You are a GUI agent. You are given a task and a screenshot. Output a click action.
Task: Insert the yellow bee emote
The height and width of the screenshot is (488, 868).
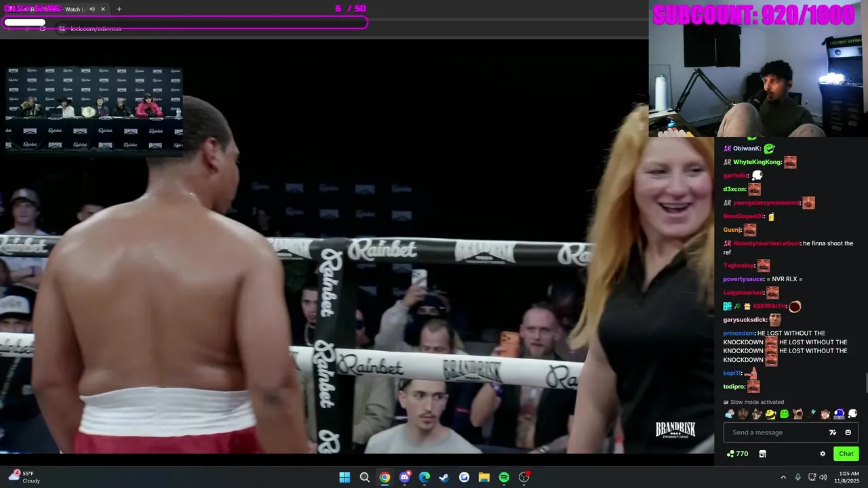(x=771, y=413)
